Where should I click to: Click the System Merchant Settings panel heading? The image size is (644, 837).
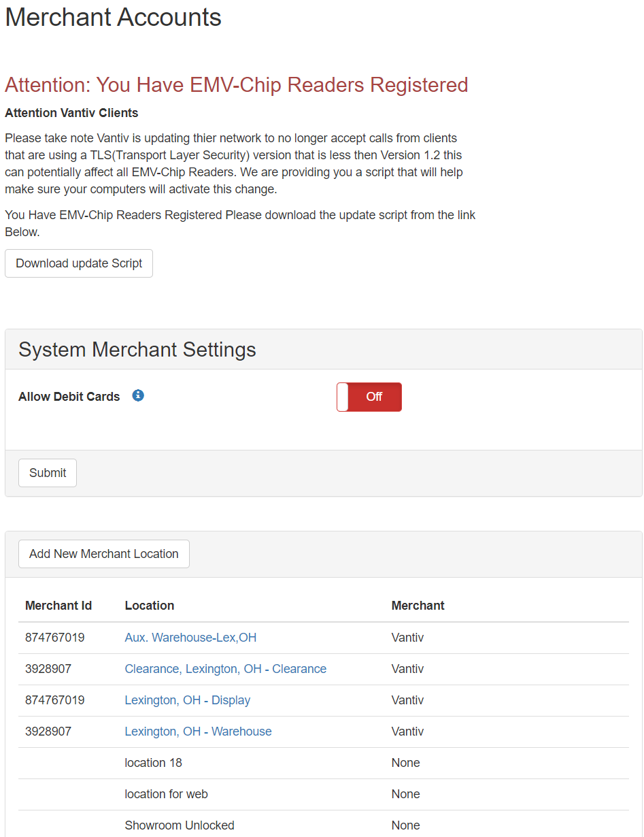click(x=137, y=350)
